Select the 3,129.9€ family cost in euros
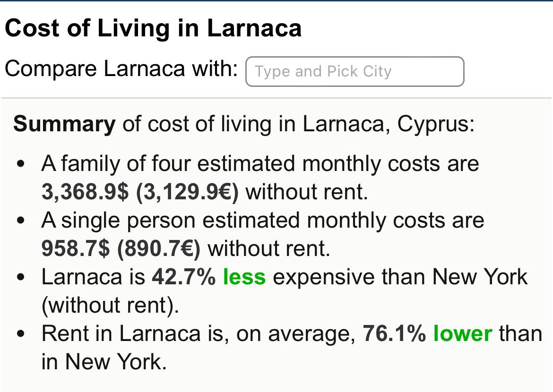Screen dimensions: 553x392 click(187, 192)
